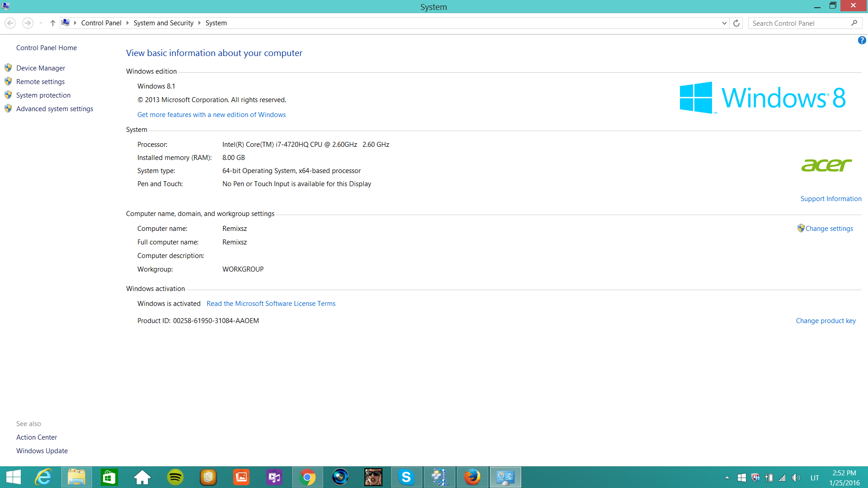
Task: Select System breadcrumb
Action: (216, 23)
